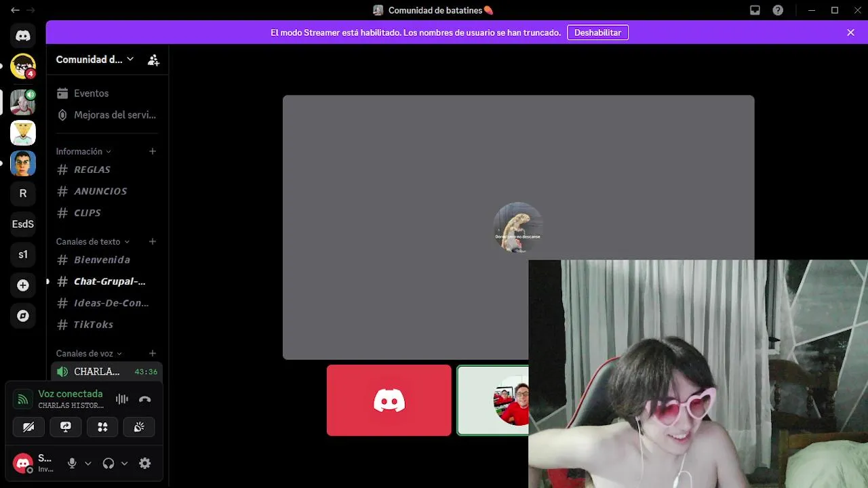Toggle the camera on

(28, 427)
